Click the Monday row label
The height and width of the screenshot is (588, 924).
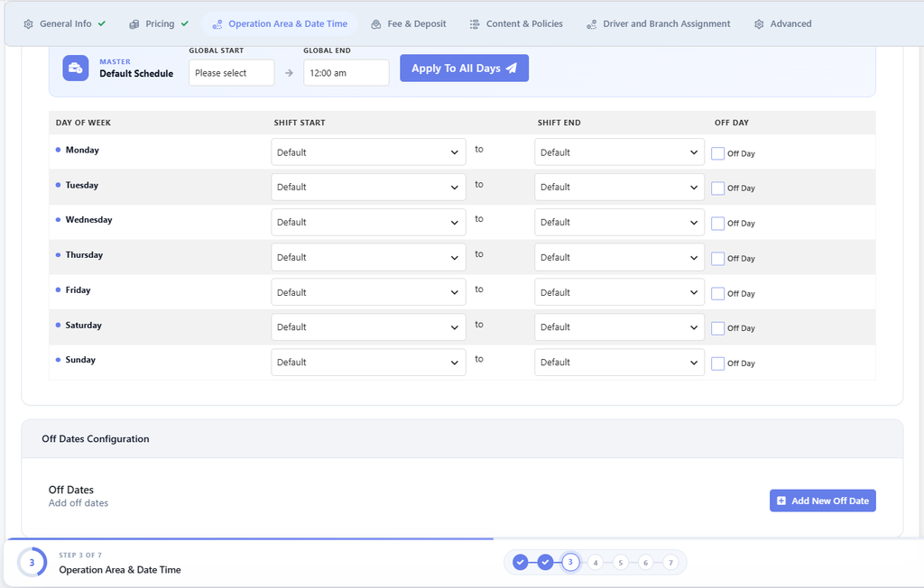coord(82,151)
